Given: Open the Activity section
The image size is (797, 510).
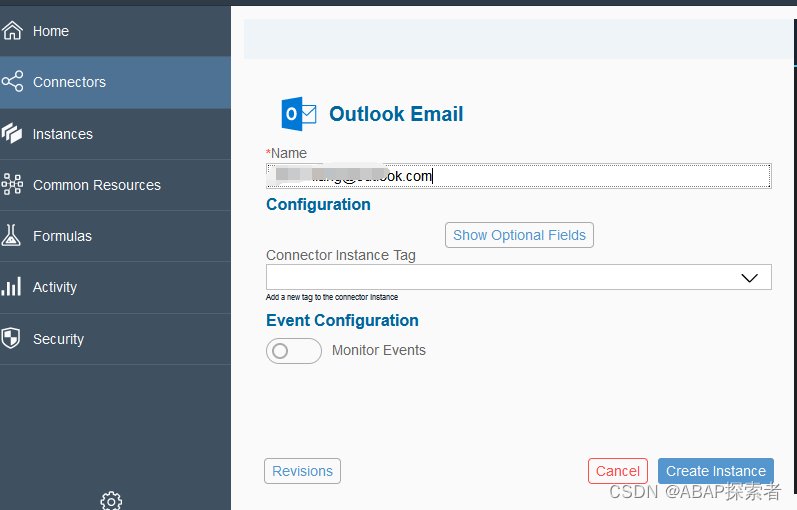Looking at the screenshot, I should 115,287.
